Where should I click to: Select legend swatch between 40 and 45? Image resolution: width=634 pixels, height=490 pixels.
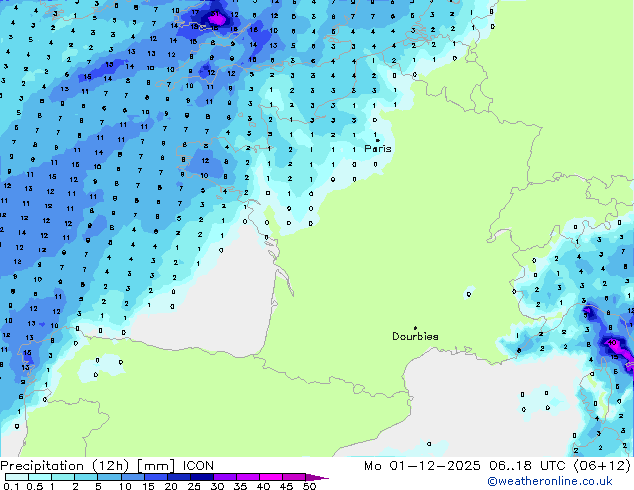(x=271, y=477)
